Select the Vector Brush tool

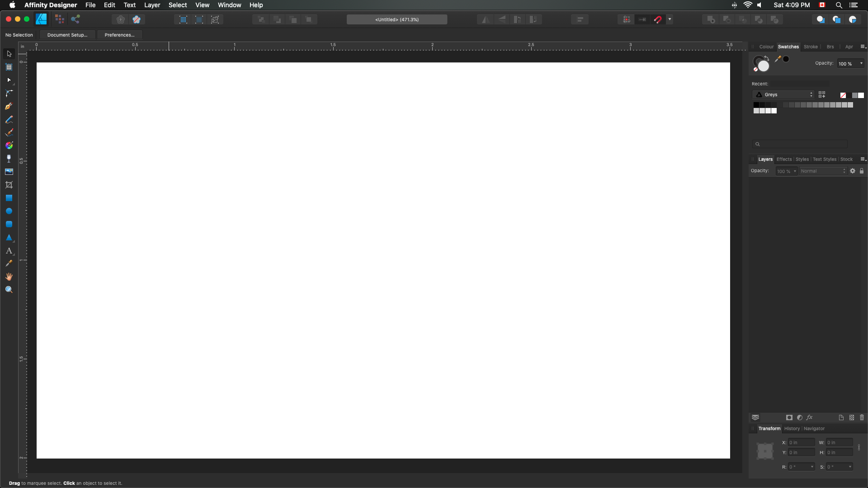[9, 132]
